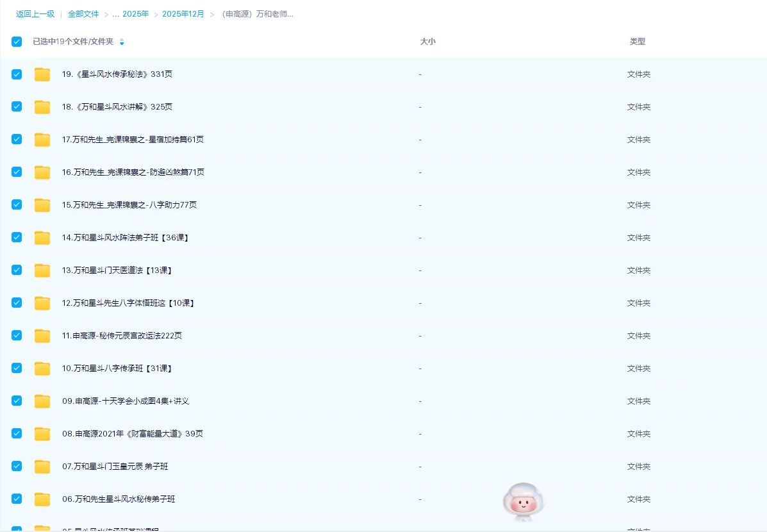Click the floating assistant mascot near the bottom
The height and width of the screenshot is (532, 767).
point(523,503)
